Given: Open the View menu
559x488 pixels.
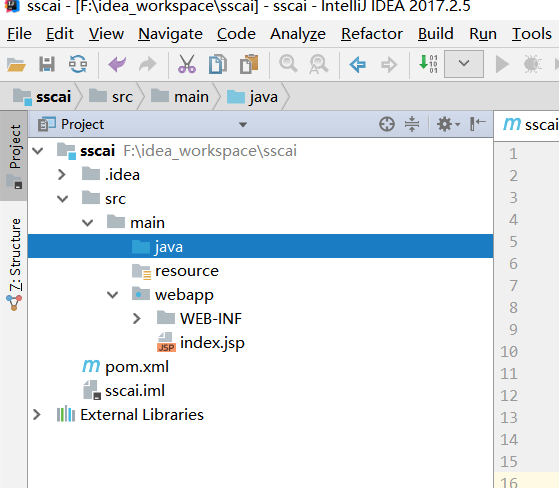Looking at the screenshot, I should click(x=106, y=34).
